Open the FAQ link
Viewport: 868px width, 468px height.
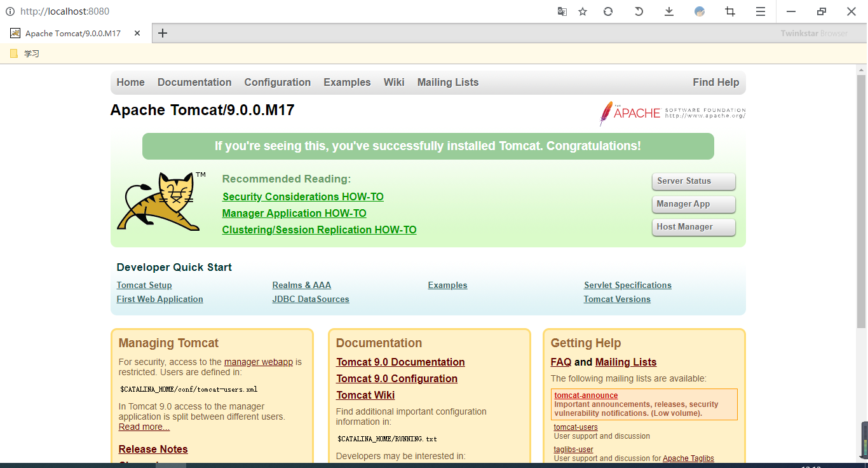coord(561,362)
